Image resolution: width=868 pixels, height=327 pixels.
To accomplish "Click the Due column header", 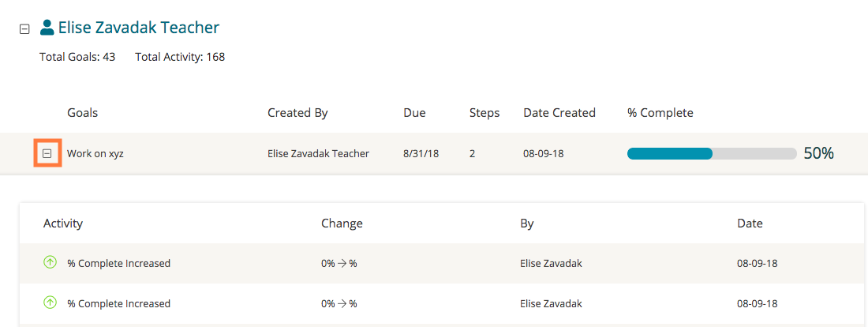I will (414, 113).
